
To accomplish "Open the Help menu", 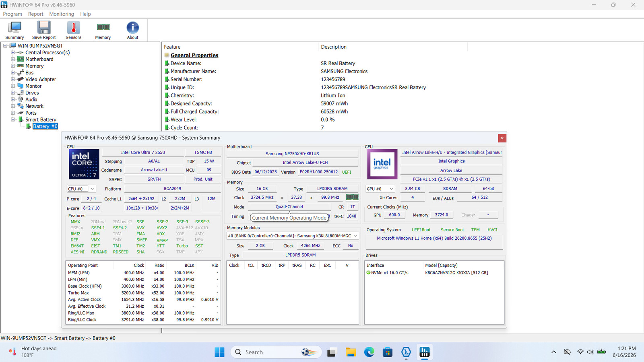I will point(85,14).
